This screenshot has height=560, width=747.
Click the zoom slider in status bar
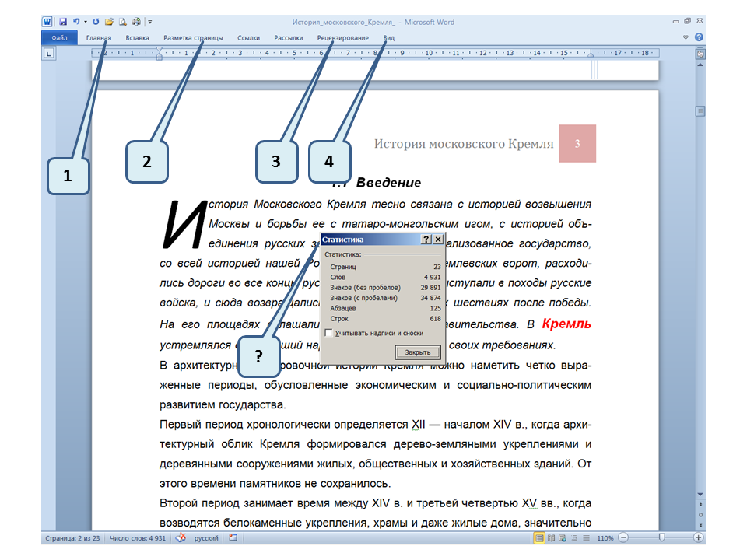point(661,537)
